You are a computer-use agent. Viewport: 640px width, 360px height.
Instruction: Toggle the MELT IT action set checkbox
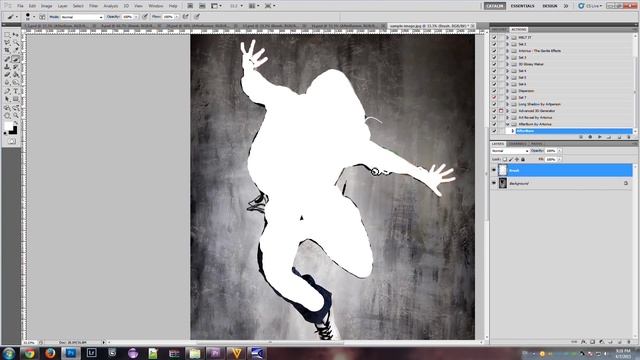494,38
